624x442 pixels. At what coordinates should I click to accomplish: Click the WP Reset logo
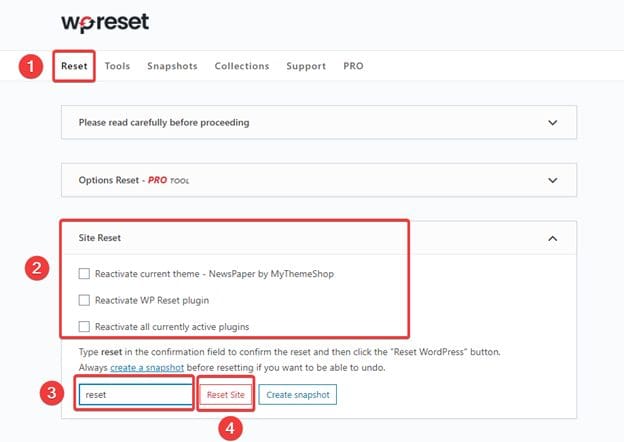point(104,22)
